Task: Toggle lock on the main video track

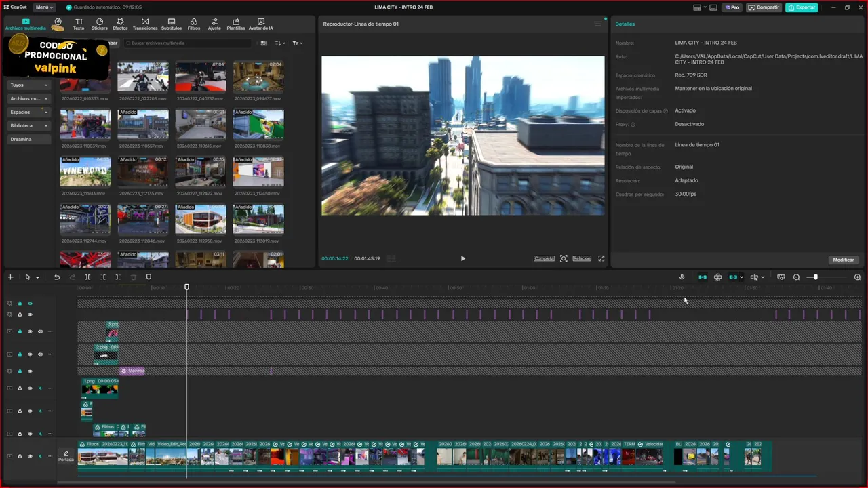Action: 20,456
